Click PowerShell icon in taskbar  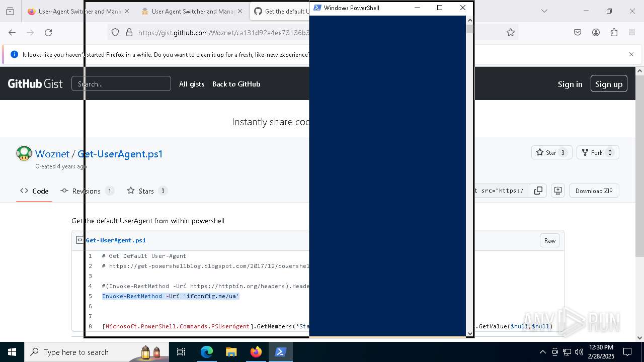(281, 352)
